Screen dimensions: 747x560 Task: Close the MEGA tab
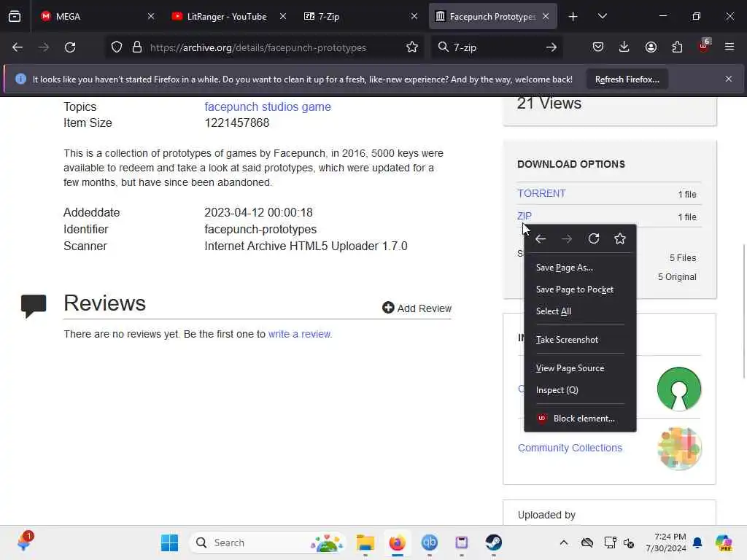click(151, 17)
